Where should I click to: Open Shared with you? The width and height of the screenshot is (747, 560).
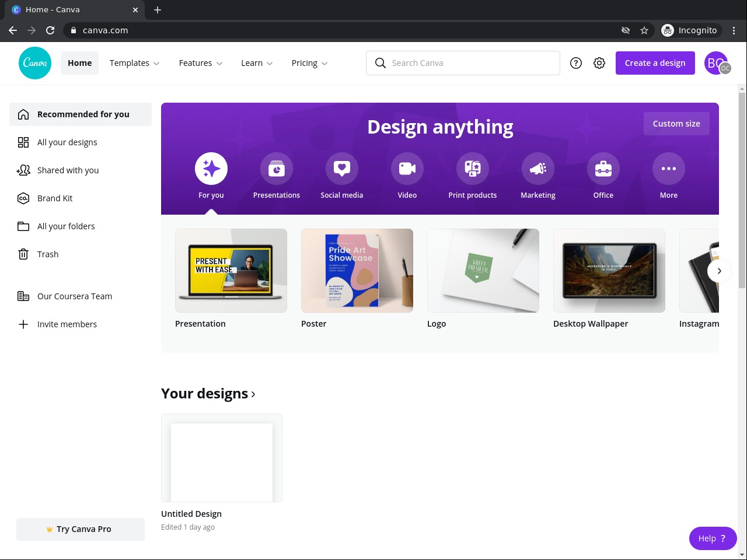pyautogui.click(x=81, y=170)
